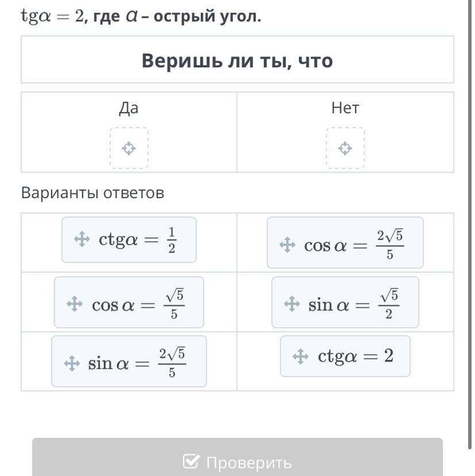Click the Нет column header
This screenshot has width=475, height=476.
345,108
